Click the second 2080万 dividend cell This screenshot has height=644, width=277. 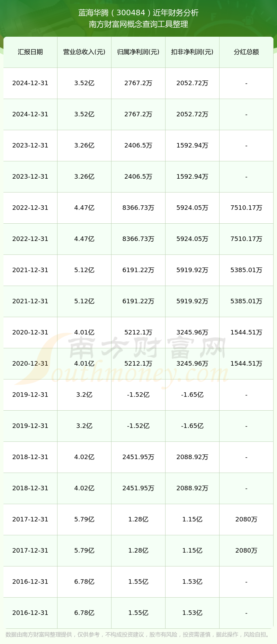click(x=246, y=551)
